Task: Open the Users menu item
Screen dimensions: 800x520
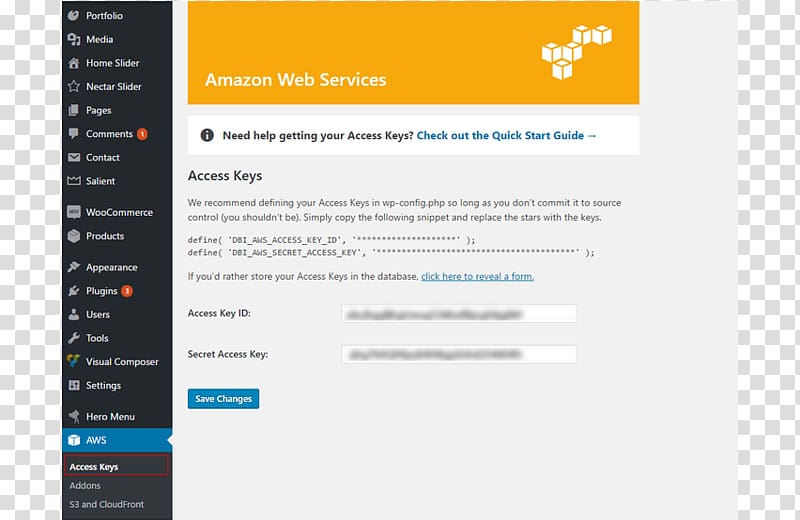Action: [97, 314]
